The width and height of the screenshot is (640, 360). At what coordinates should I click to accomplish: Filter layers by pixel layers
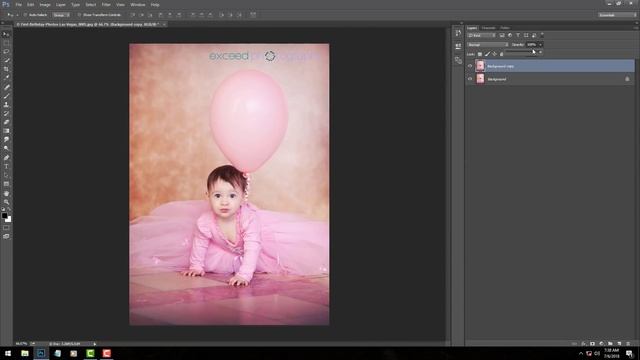[x=502, y=36]
